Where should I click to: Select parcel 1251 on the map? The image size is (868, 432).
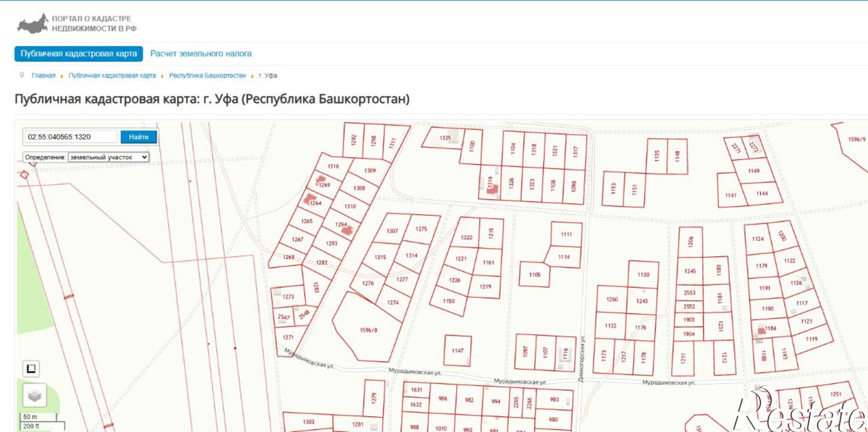[835, 394]
